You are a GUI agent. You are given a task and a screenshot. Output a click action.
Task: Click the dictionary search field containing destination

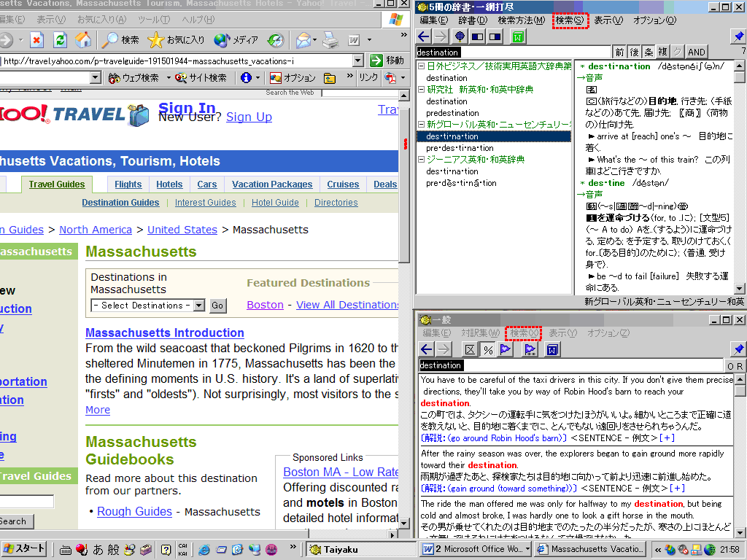tap(513, 52)
